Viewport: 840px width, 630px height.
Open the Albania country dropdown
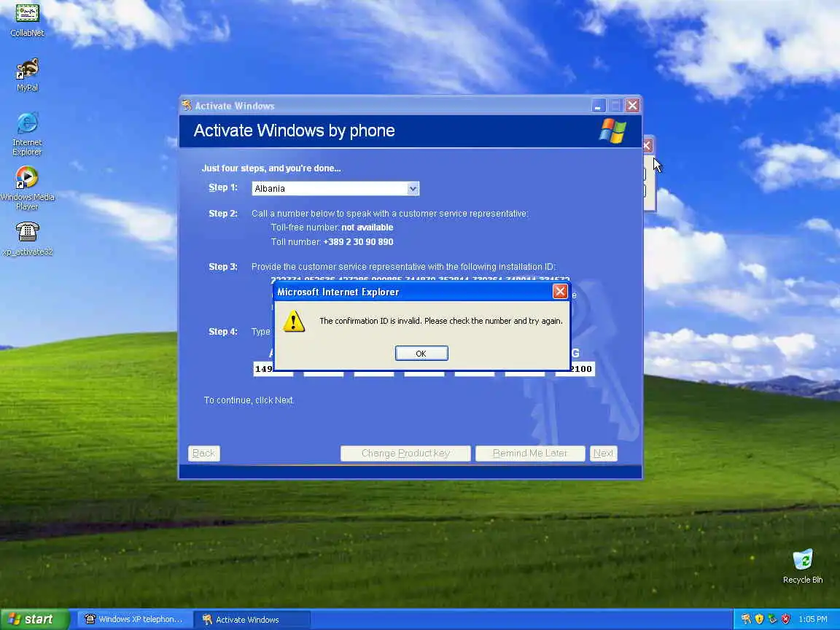click(x=335, y=189)
